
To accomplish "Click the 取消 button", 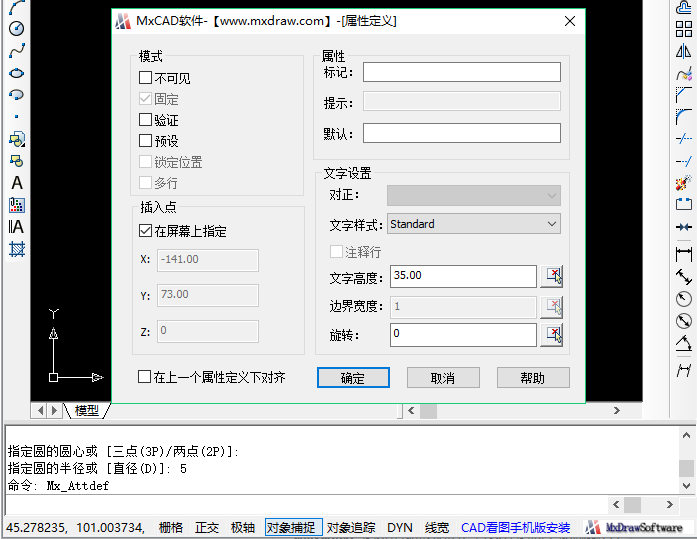I will [443, 378].
